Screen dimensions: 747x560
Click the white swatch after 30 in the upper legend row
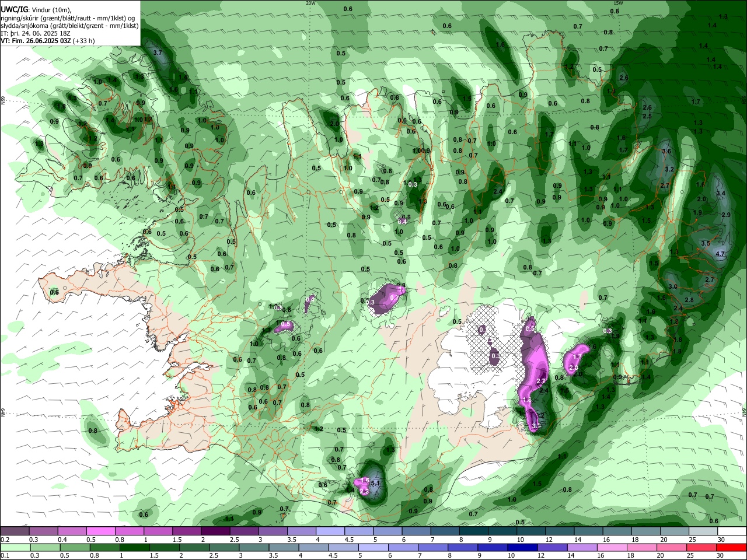tap(732, 531)
